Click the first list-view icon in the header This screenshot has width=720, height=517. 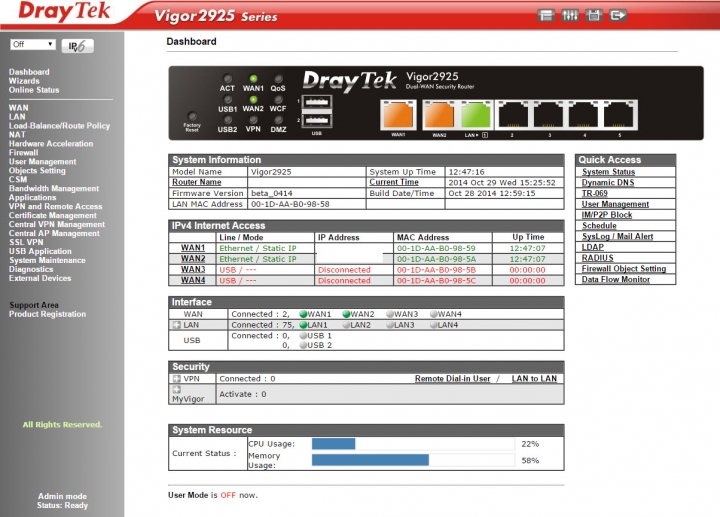546,16
